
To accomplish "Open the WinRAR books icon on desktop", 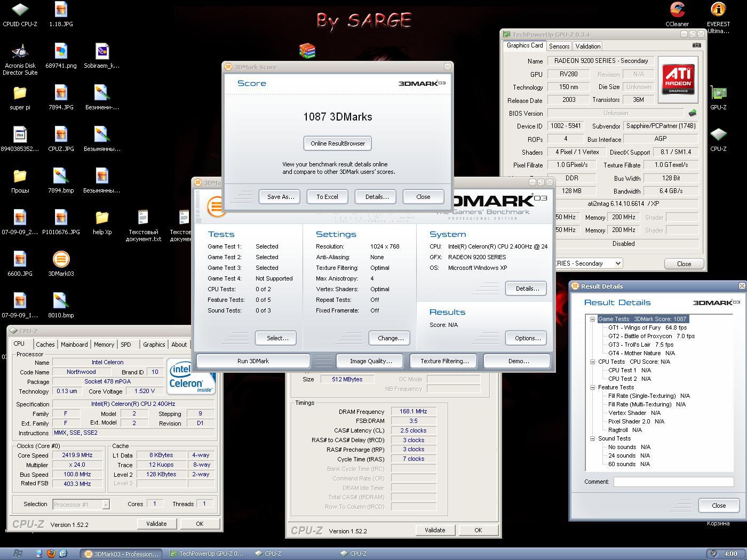I will coord(307,51).
